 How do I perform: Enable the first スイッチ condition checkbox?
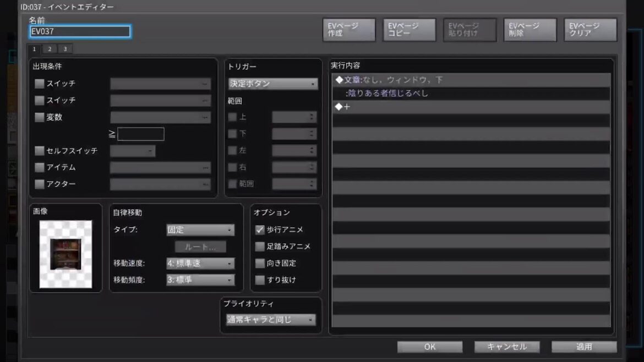[39, 84]
